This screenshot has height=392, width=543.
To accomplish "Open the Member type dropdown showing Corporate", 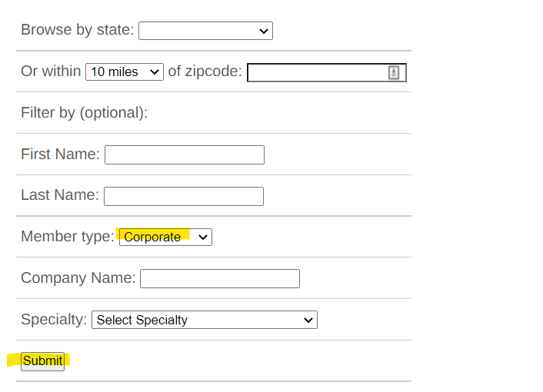I will (x=165, y=237).
